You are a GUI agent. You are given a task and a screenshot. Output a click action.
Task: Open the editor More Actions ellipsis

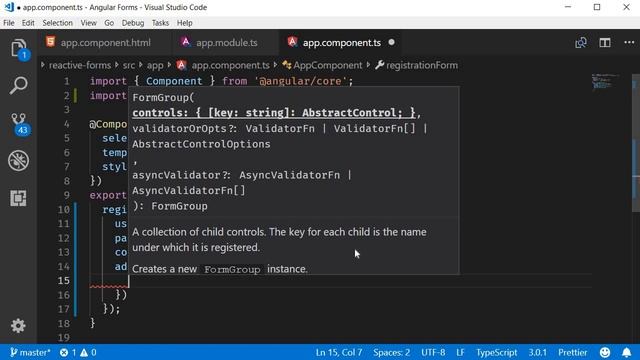tap(629, 42)
